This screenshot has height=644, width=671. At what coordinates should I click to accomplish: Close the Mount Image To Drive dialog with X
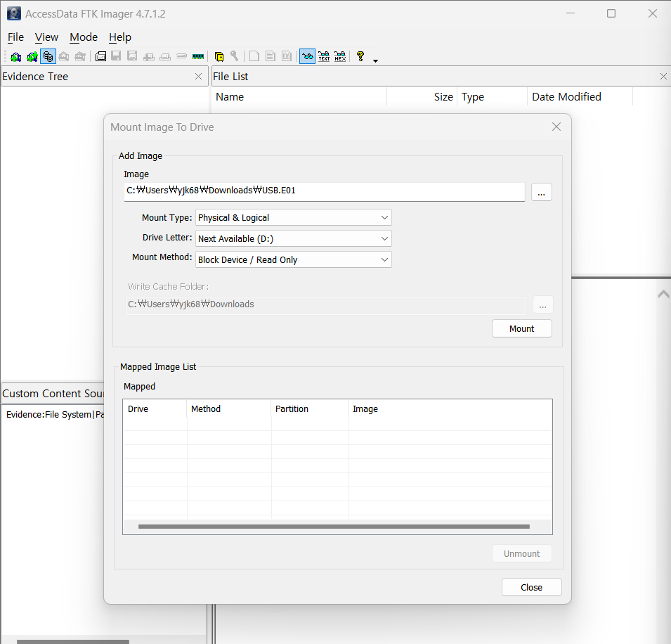click(x=556, y=127)
